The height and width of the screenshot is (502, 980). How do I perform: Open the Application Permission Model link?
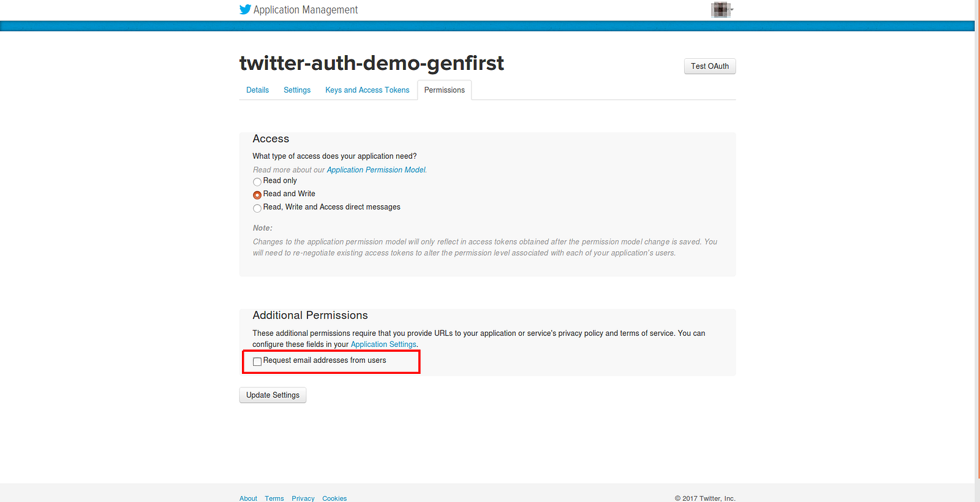click(376, 170)
